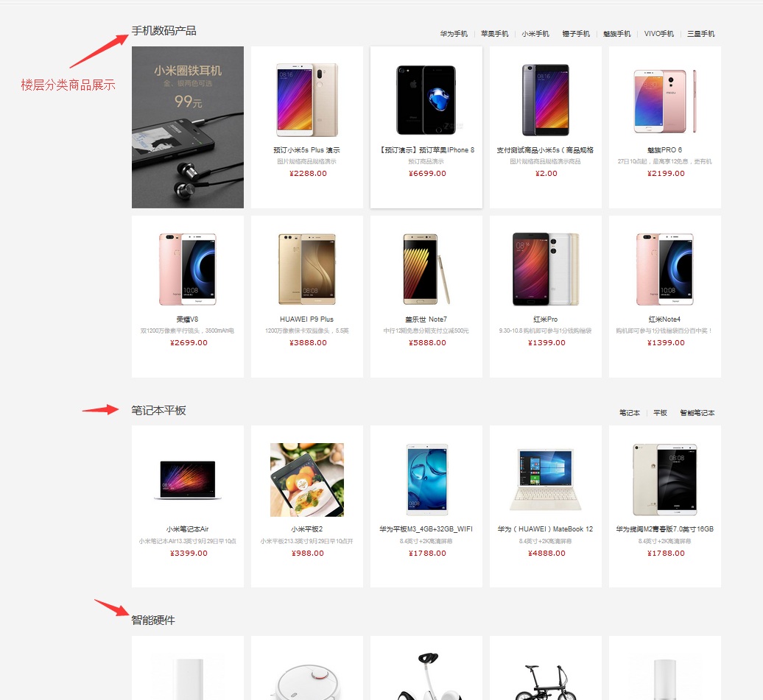Open the 智能笔记本 subcategory link
Screen dimensions: 763x700
click(697, 412)
